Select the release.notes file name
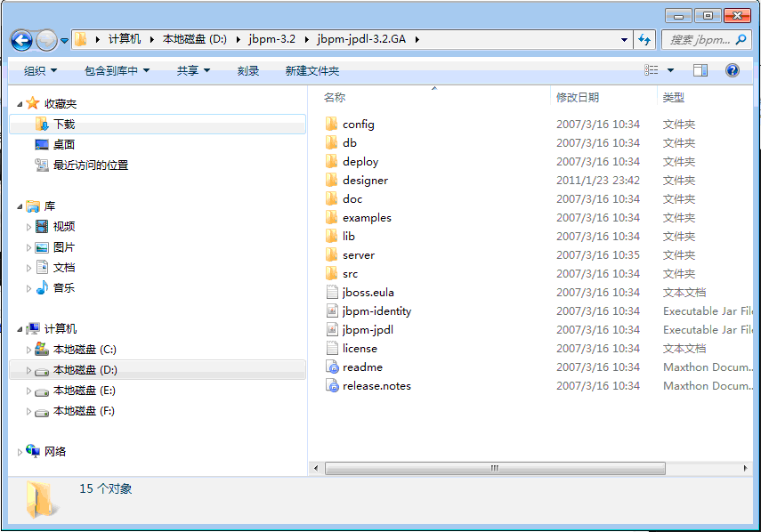This screenshot has height=532, width=761. pos(376,386)
